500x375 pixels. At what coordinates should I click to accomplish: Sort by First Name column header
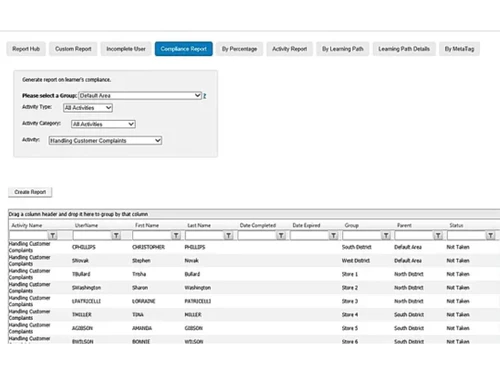click(x=147, y=225)
